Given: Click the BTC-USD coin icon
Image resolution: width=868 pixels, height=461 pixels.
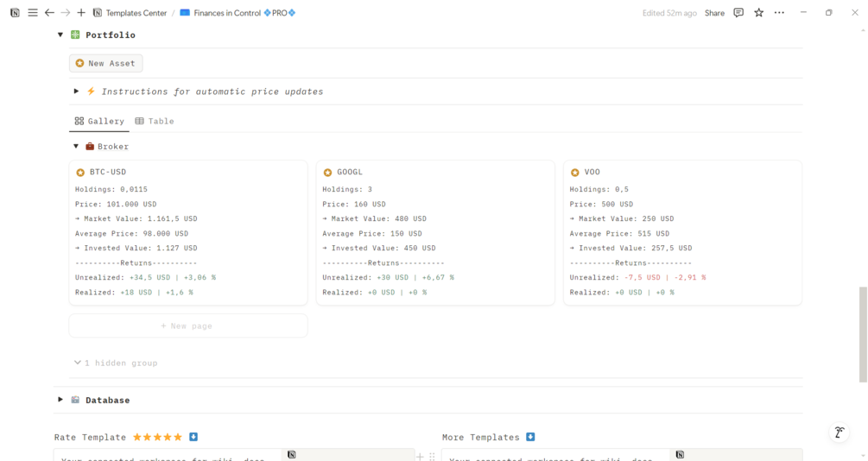Looking at the screenshot, I should coord(80,173).
